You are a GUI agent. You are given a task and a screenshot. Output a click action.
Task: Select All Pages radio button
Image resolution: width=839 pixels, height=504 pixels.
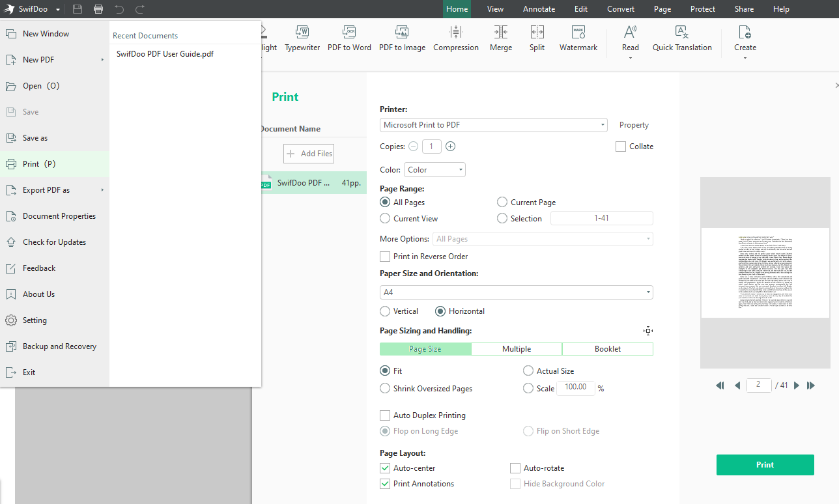coord(385,203)
